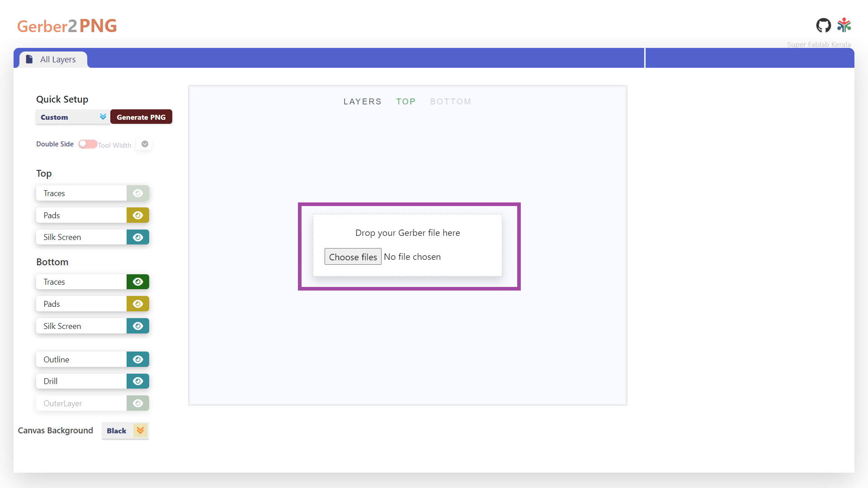Toggle the Drill layer visibility
This screenshot has width=868, height=488.
[x=138, y=381]
